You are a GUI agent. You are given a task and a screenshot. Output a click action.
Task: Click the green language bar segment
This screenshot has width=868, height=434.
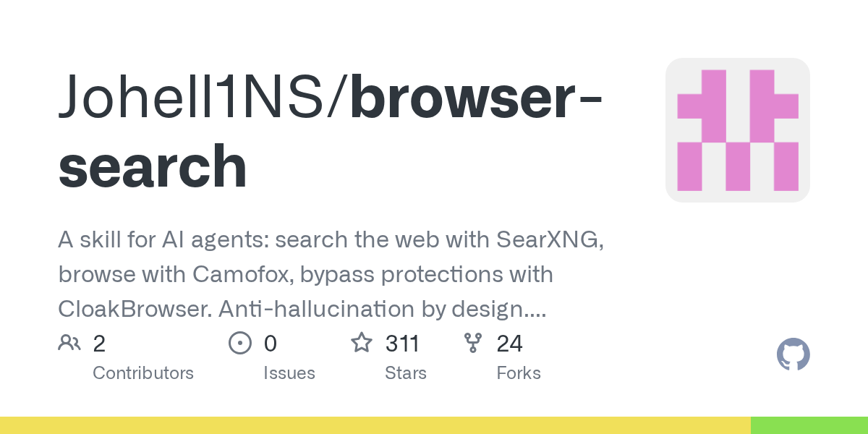coord(809,425)
